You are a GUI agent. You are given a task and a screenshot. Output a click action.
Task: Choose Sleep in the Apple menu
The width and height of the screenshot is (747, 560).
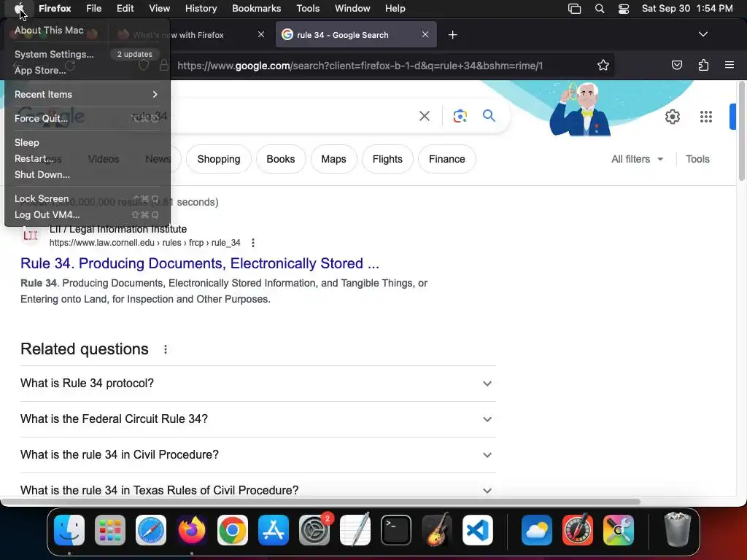[87, 142]
